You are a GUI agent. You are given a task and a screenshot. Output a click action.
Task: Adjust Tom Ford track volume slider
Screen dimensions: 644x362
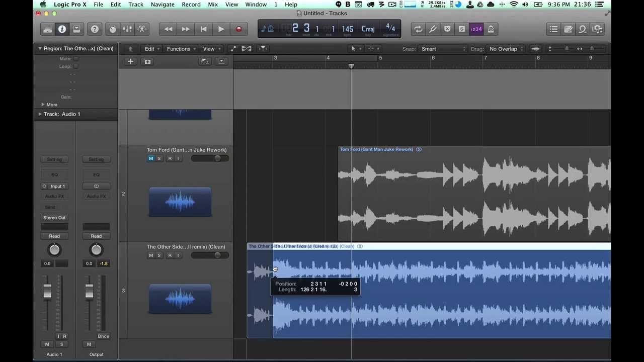(210, 158)
